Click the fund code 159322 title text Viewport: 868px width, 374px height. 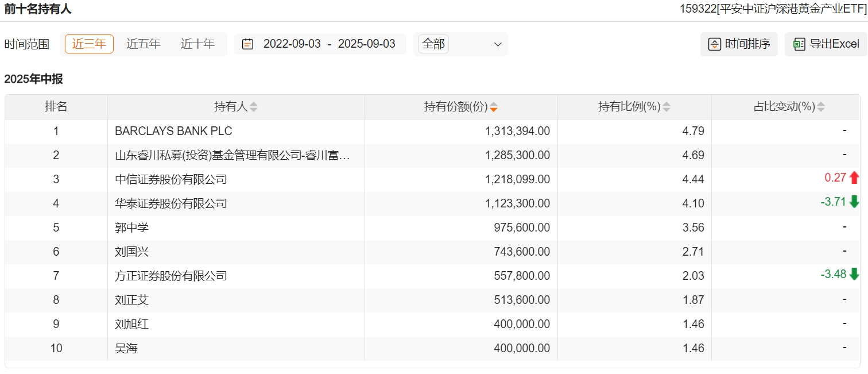coord(773,9)
